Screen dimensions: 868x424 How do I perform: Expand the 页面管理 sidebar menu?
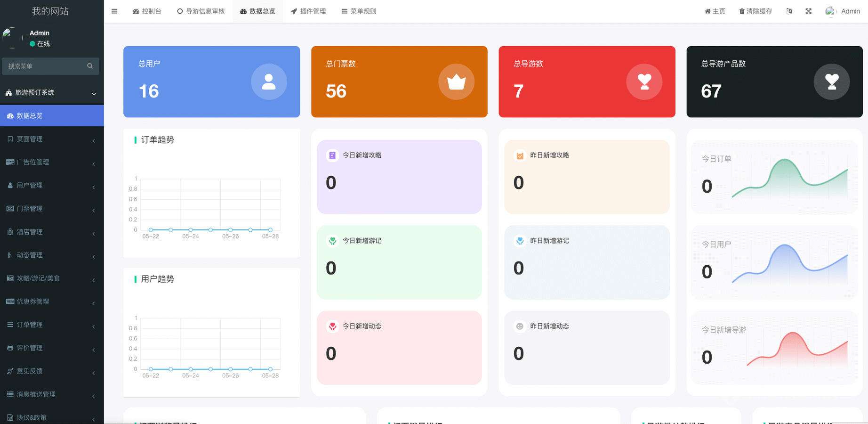coord(52,139)
